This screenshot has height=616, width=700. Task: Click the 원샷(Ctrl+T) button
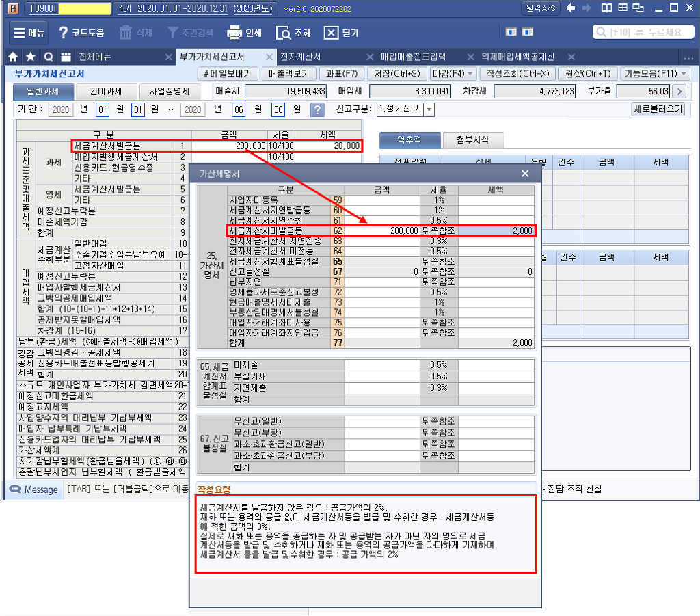[x=589, y=74]
